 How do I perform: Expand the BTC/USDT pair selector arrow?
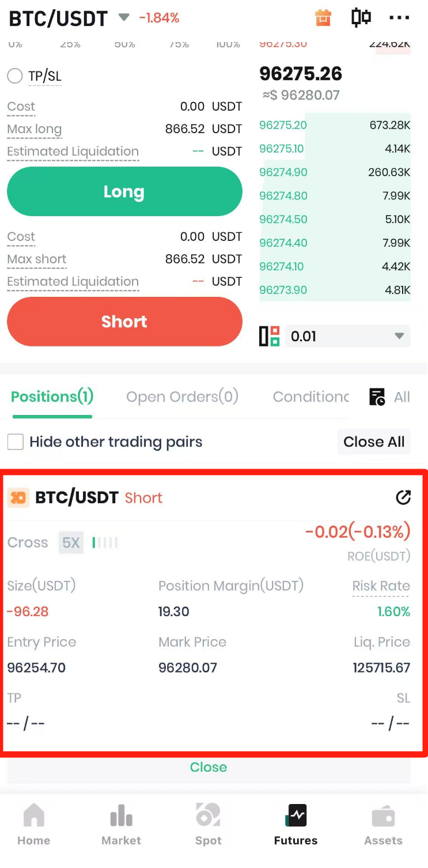tap(124, 17)
